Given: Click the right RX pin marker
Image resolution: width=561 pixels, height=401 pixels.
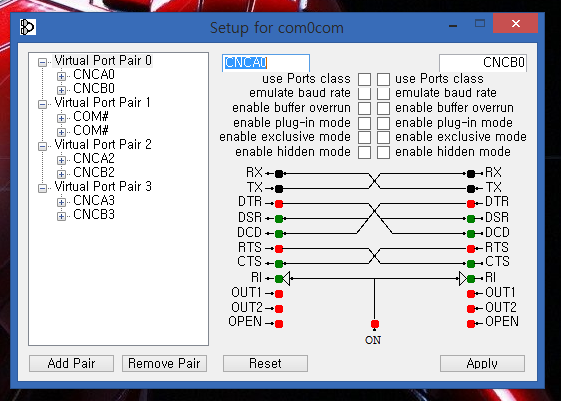Looking at the screenshot, I should (x=471, y=174).
